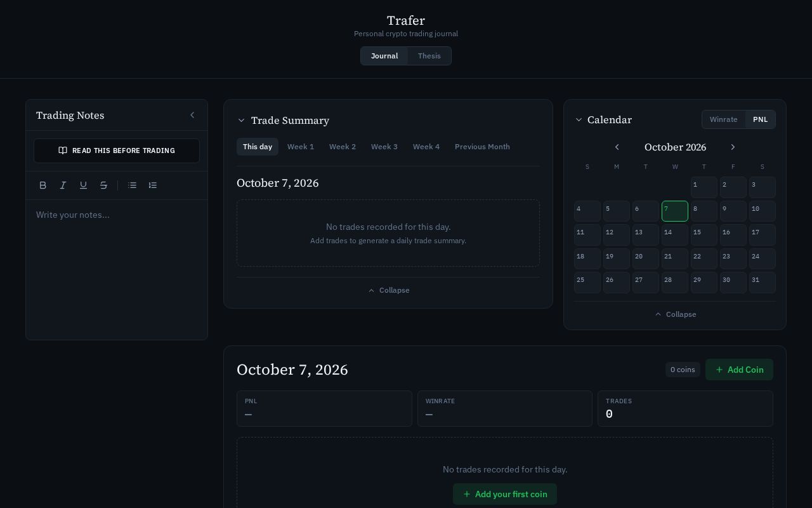Select the Previous Month summary tab
The width and height of the screenshot is (812, 508).
pyautogui.click(x=482, y=147)
